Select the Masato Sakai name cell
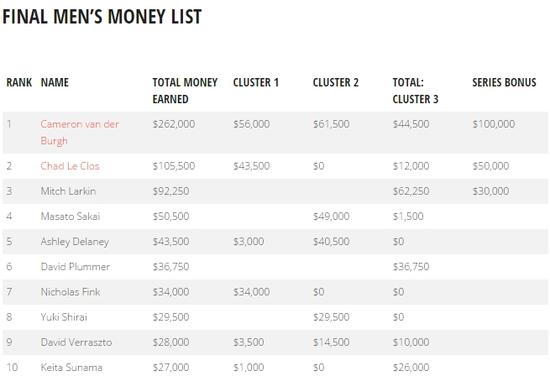The image size is (550, 376). point(70,216)
